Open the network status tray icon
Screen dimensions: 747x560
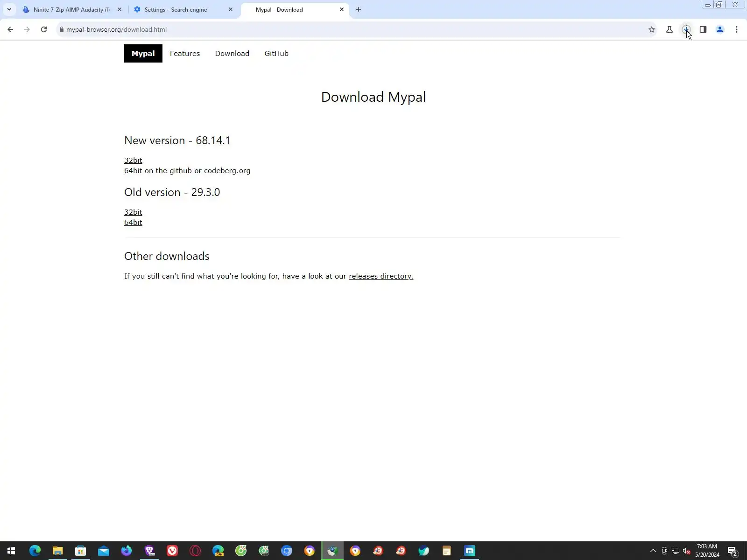tap(676, 551)
